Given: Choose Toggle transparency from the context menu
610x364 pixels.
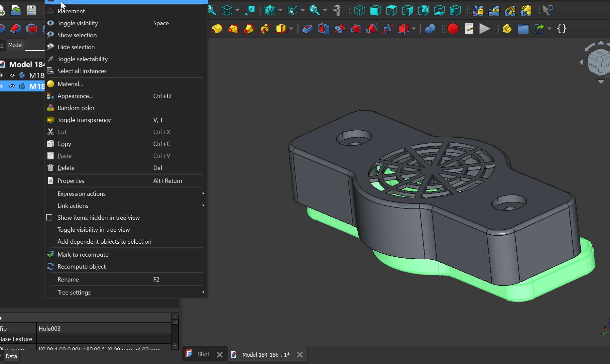Looking at the screenshot, I should tap(84, 120).
